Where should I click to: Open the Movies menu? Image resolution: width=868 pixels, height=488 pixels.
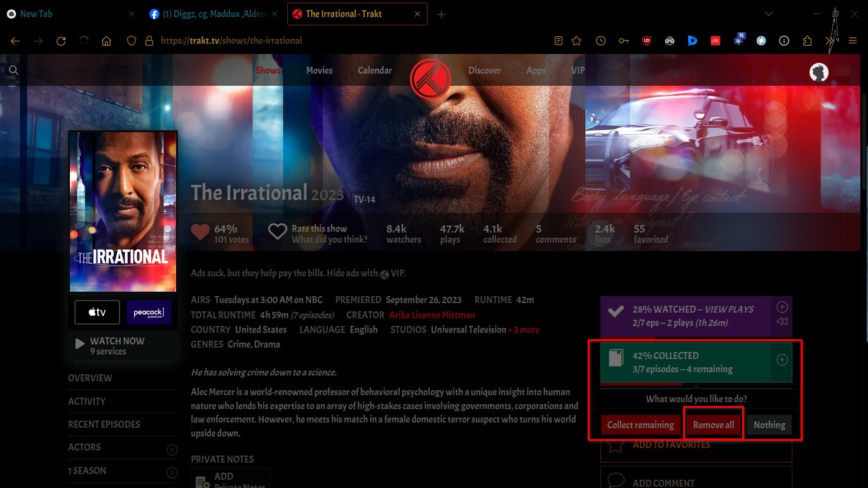319,70
